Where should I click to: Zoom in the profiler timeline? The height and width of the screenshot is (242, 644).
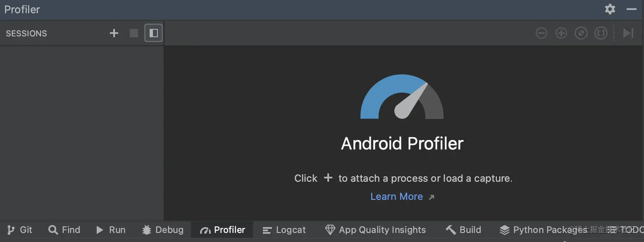tap(561, 33)
